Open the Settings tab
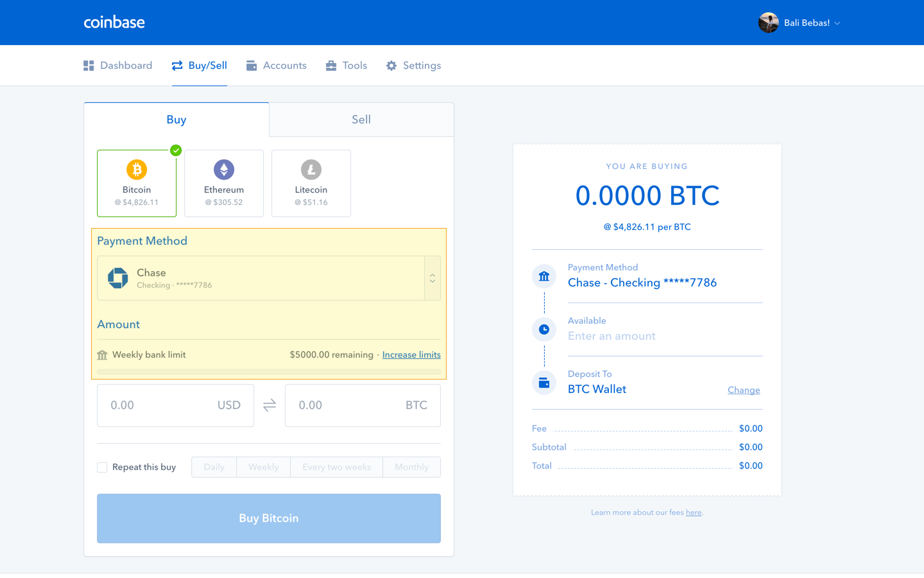The width and height of the screenshot is (924, 578). coord(414,66)
